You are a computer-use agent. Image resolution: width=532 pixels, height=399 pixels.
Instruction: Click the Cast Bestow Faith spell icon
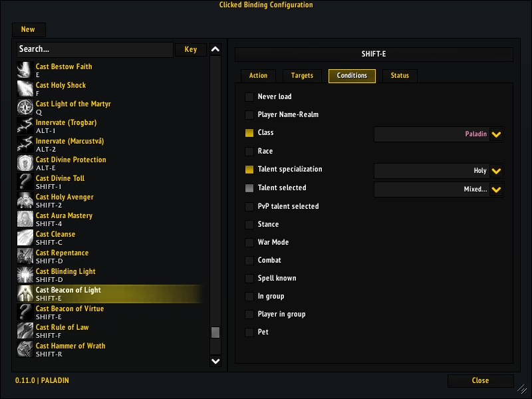(25, 70)
